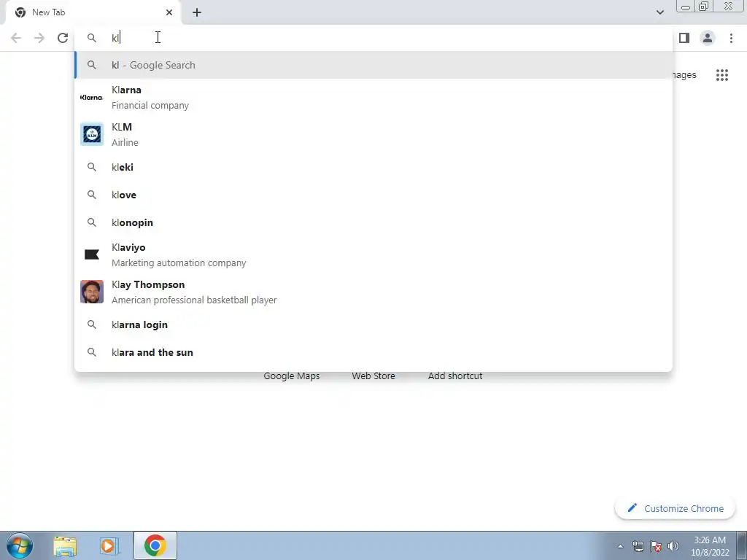The width and height of the screenshot is (747, 560).
Task: Go back using the back arrow
Action: click(16, 38)
